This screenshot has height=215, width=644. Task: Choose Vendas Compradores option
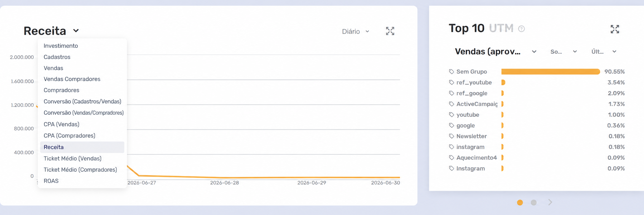82,79
